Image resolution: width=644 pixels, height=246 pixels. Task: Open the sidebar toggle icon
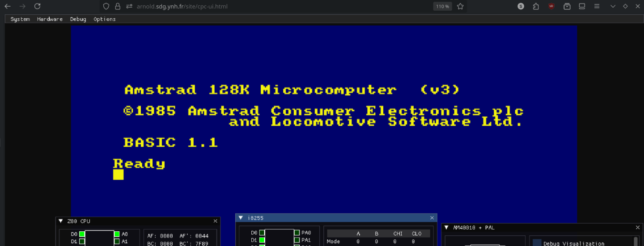[x=582, y=6]
